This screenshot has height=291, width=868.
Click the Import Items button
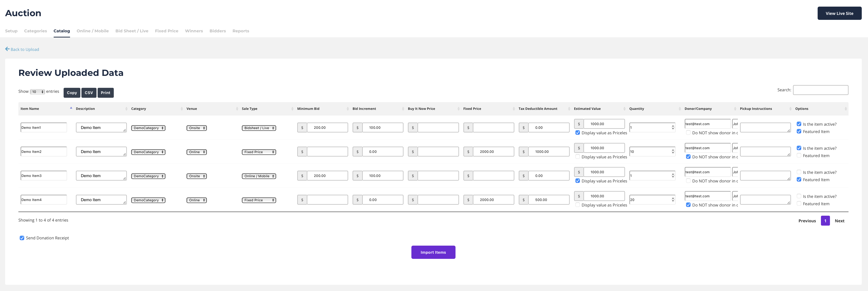433,252
